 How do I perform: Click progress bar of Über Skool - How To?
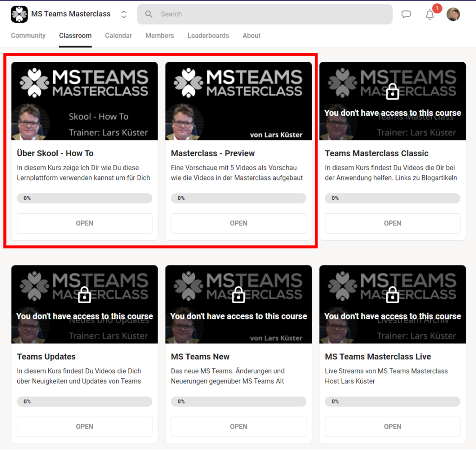(x=85, y=199)
